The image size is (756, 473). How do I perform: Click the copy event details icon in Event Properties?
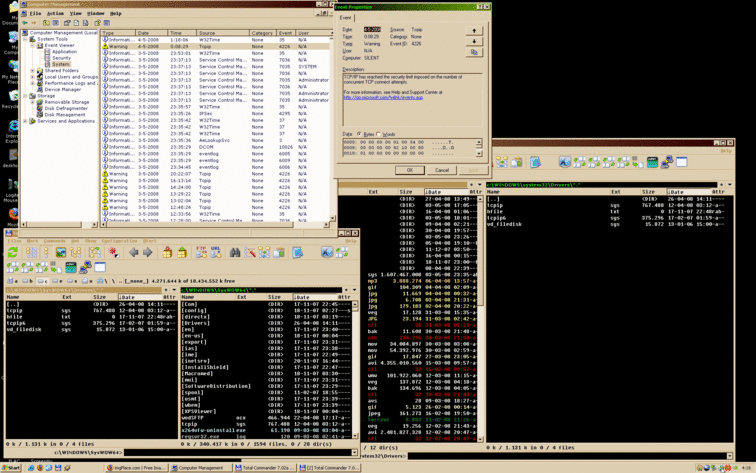point(474,52)
